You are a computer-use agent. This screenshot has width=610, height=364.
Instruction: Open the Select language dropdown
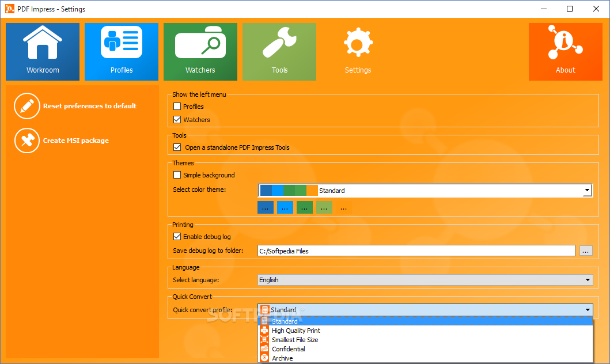point(425,280)
